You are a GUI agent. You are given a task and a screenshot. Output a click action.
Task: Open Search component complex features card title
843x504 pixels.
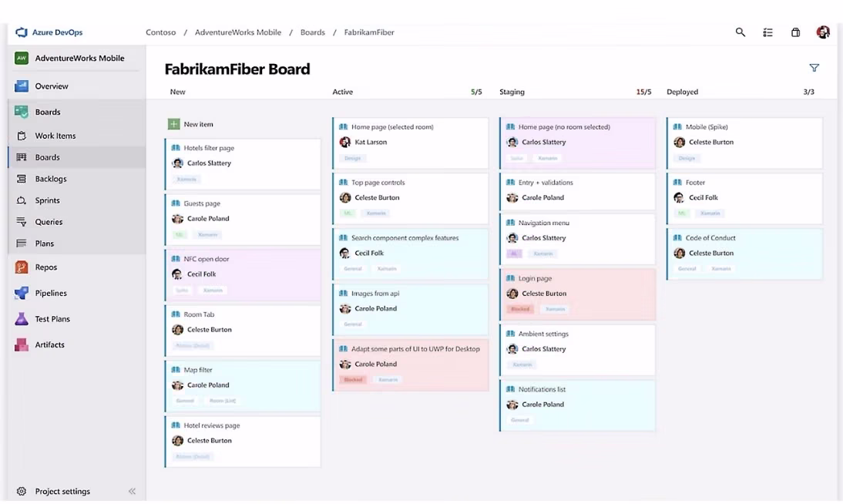(x=405, y=238)
